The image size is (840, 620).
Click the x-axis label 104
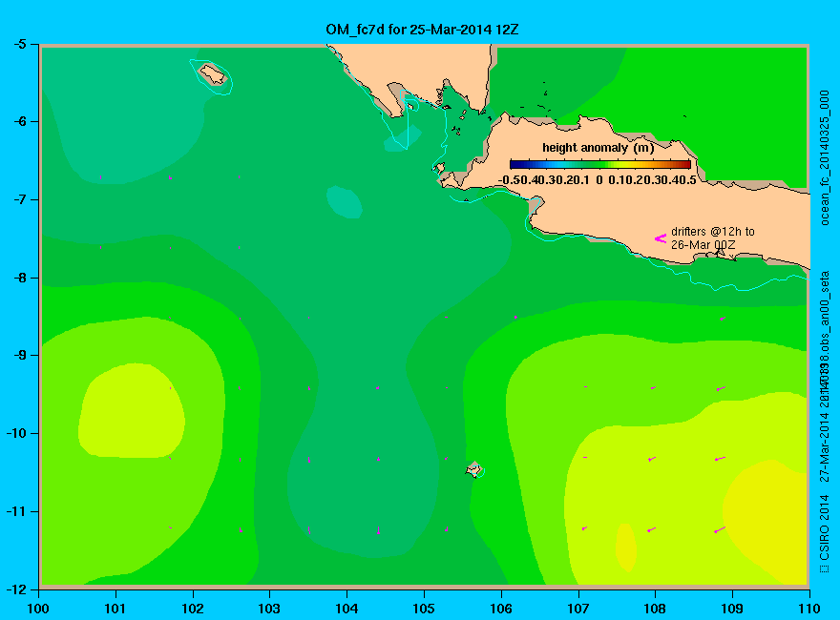(346, 609)
